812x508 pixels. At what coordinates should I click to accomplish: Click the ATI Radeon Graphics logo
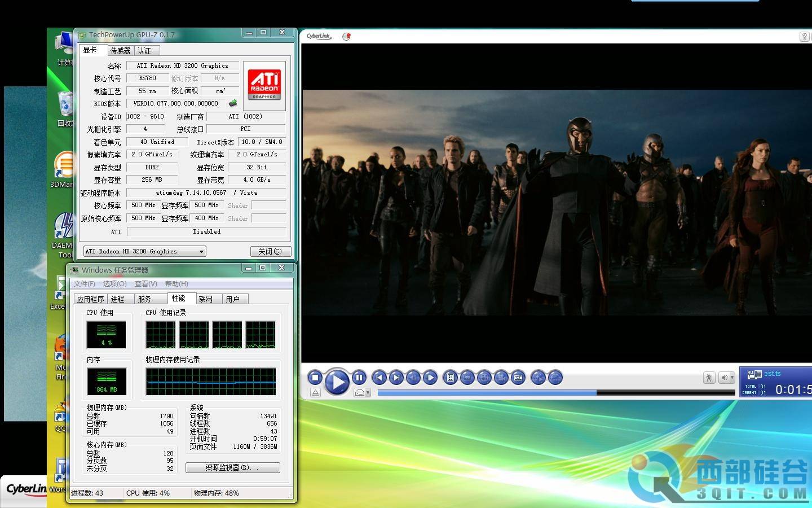(x=264, y=85)
